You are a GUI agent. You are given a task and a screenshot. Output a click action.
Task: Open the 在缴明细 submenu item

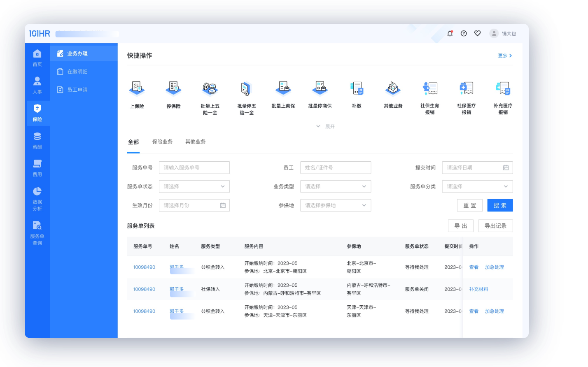click(84, 72)
